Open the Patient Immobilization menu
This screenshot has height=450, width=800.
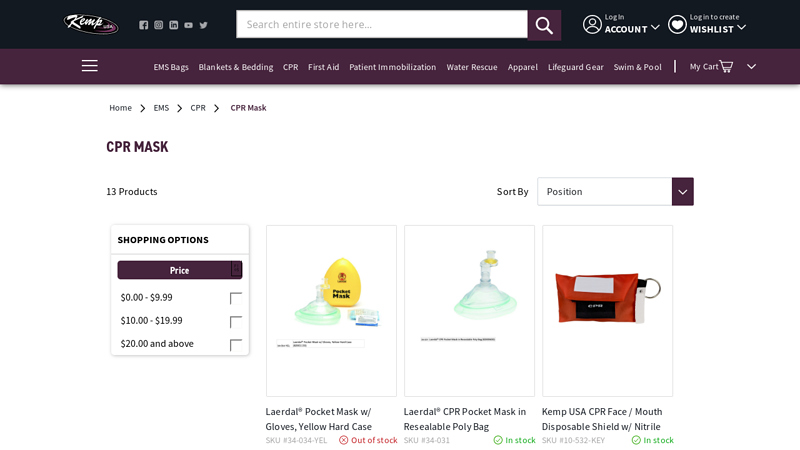click(x=392, y=67)
